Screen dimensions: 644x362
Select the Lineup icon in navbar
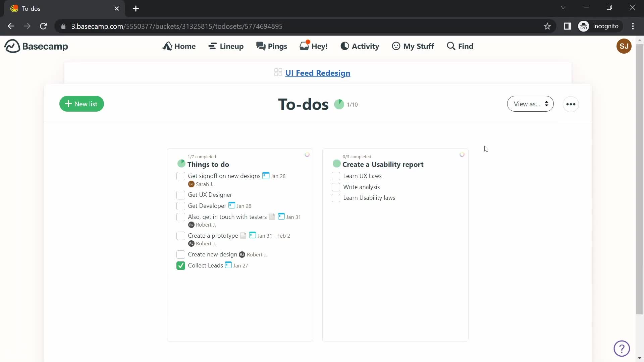pos(212,46)
